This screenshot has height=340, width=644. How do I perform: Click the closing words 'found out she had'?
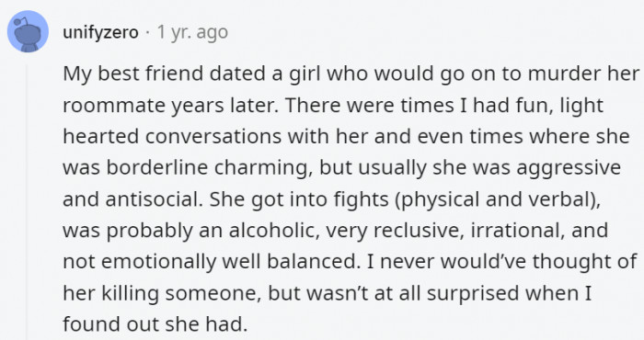click(x=155, y=324)
